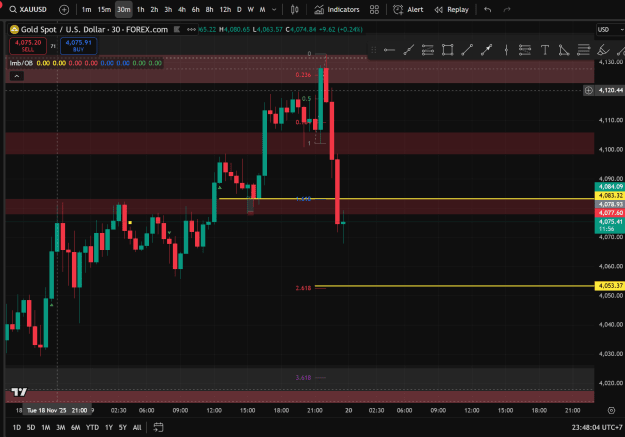The image size is (625, 437).
Task: Select yellow line price label 4,083.32
Action: 610,195
